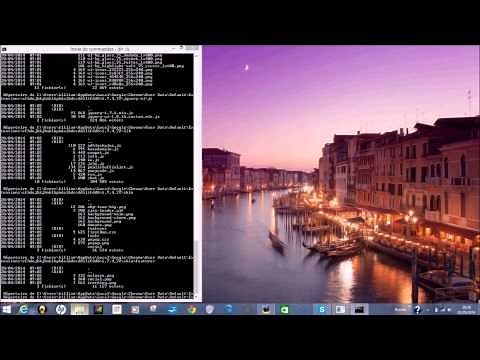
Task: Open the white grid taskbar icon
Action: click(x=117, y=310)
